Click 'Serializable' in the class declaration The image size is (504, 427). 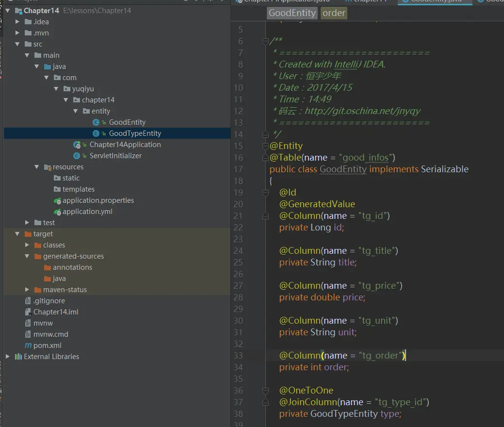coord(444,169)
